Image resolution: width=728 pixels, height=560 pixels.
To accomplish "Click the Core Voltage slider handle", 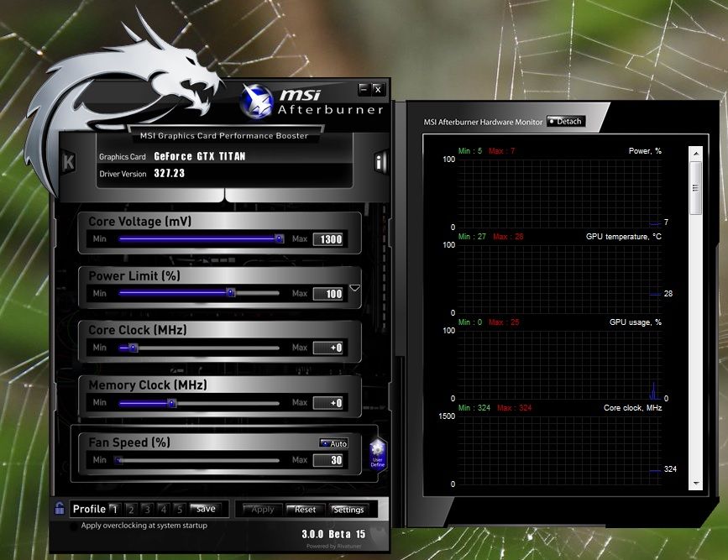I will point(279,238).
